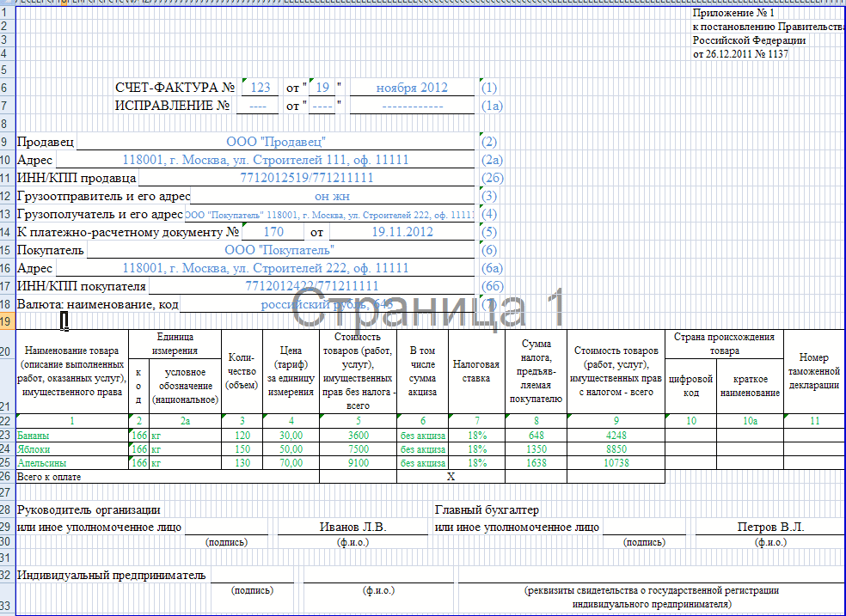Click seller address ending 'Строителей 111, оф. 11111'
The width and height of the screenshot is (846, 616).
(x=266, y=160)
